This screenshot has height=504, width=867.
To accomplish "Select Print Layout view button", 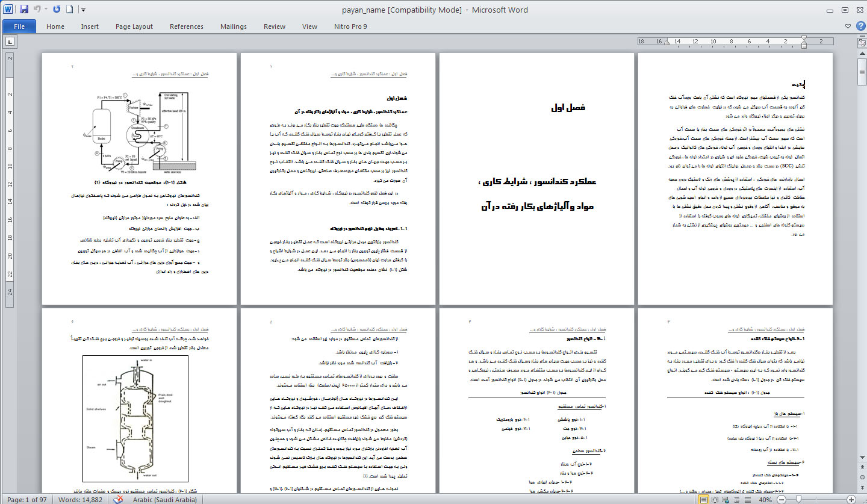I will (704, 500).
